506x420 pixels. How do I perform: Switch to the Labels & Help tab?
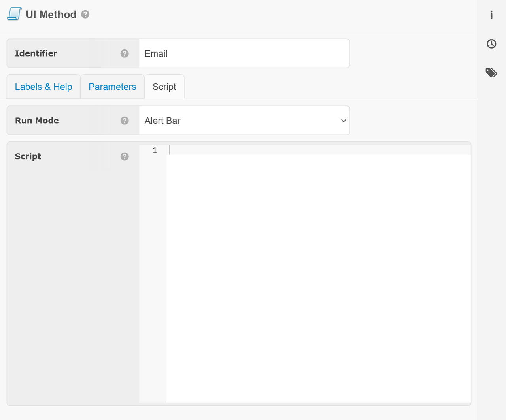[43, 87]
